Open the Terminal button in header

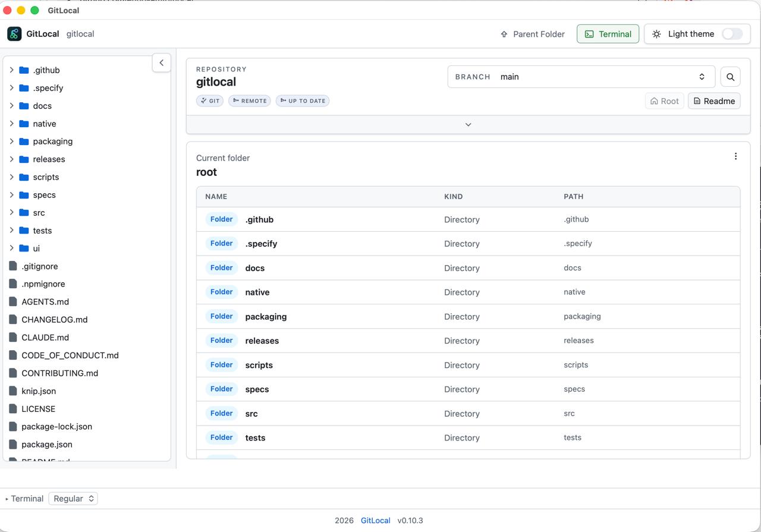tap(608, 34)
